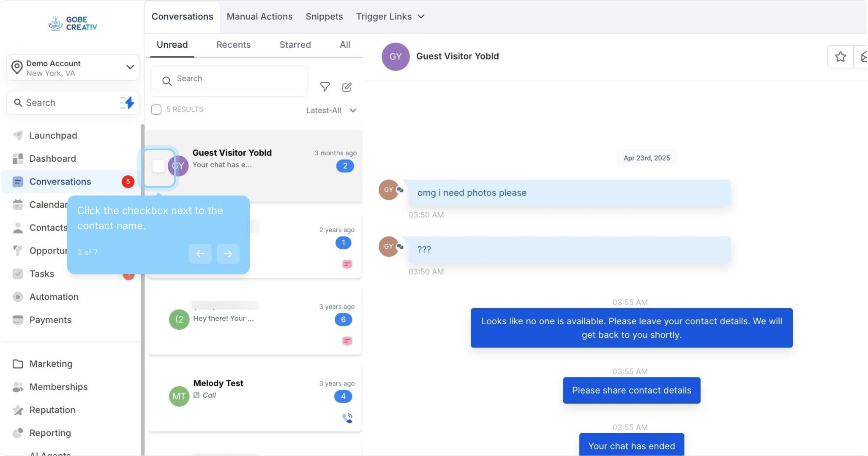Go to Payments in the sidebar
The width and height of the screenshot is (868, 456).
pyautogui.click(x=50, y=320)
